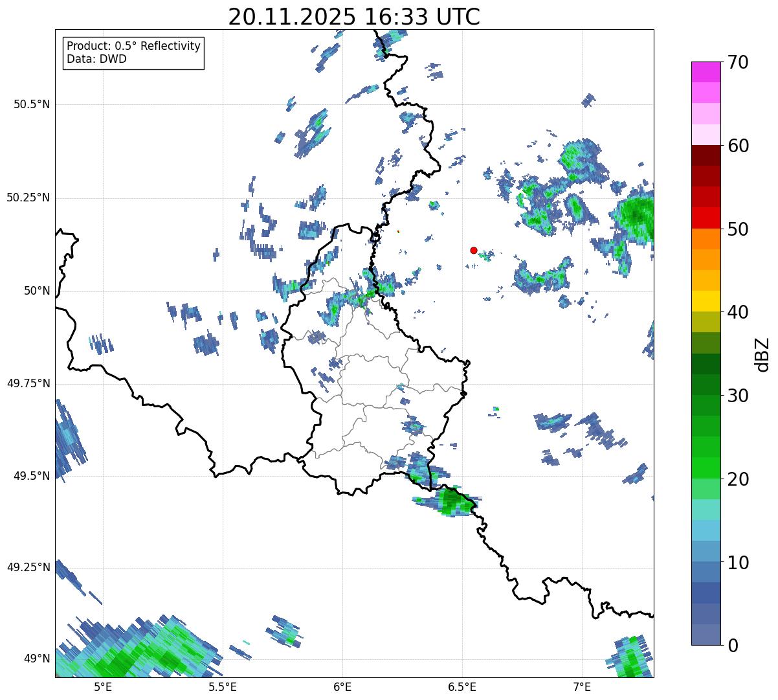778x700 pixels.
Task: Click the longitude label "6.5°E"
Action: 462,686
